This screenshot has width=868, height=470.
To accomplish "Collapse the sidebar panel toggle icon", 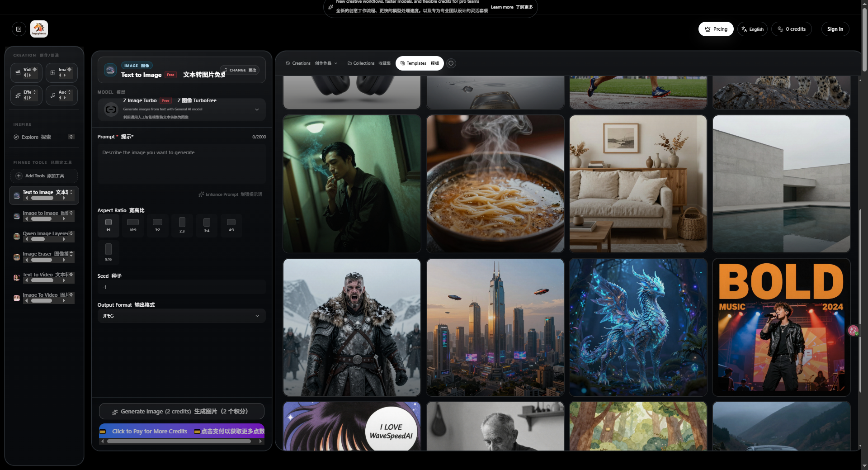I will [19, 29].
